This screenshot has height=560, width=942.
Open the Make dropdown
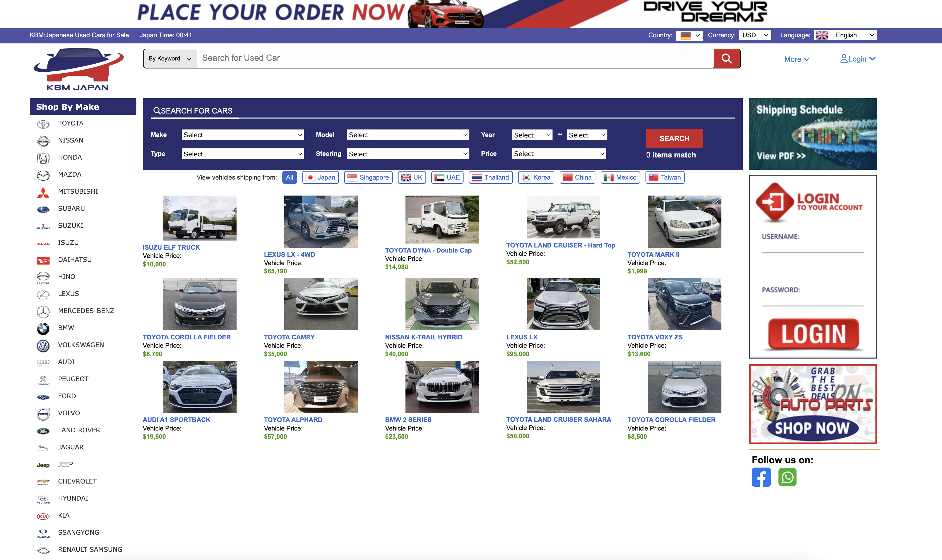click(243, 135)
